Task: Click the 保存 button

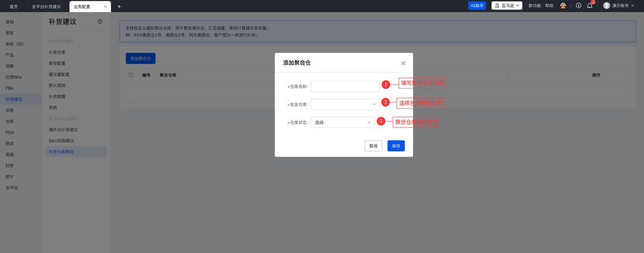Action: click(396, 146)
